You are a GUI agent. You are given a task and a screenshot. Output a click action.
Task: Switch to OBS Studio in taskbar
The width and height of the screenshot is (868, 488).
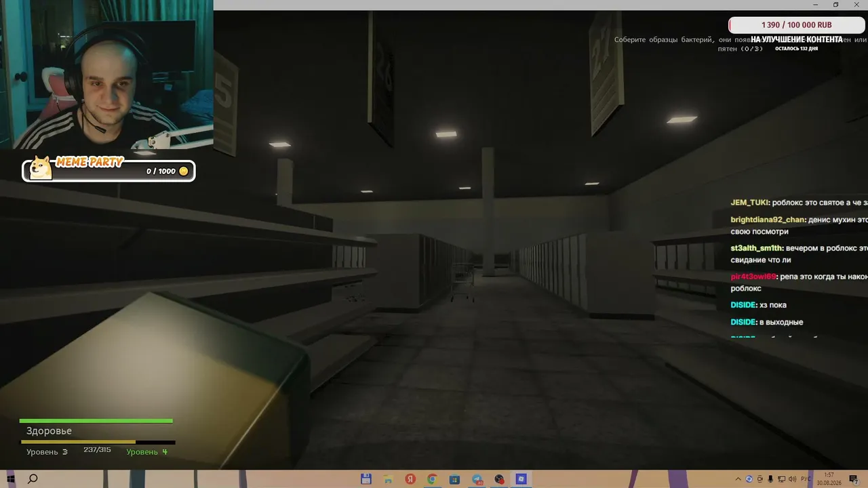click(x=499, y=479)
